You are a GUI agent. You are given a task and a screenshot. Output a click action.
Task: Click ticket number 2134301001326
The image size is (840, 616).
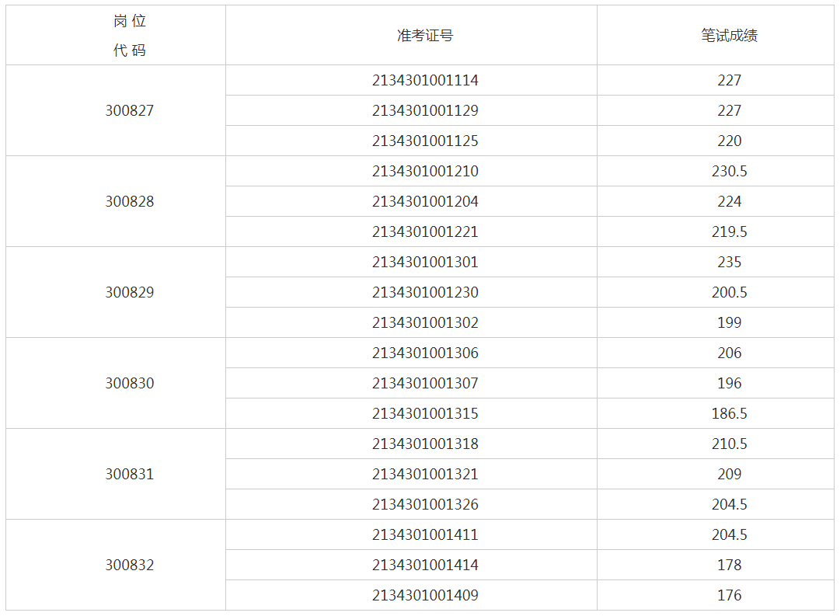pyautogui.click(x=425, y=504)
